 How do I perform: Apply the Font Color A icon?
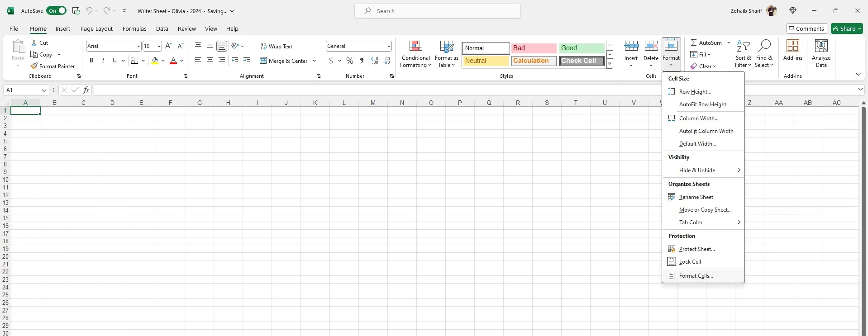(173, 61)
